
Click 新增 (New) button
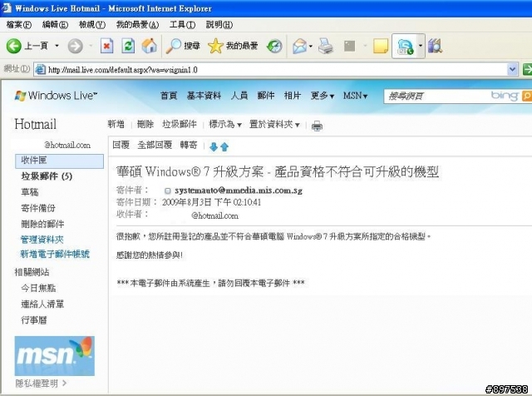point(116,124)
